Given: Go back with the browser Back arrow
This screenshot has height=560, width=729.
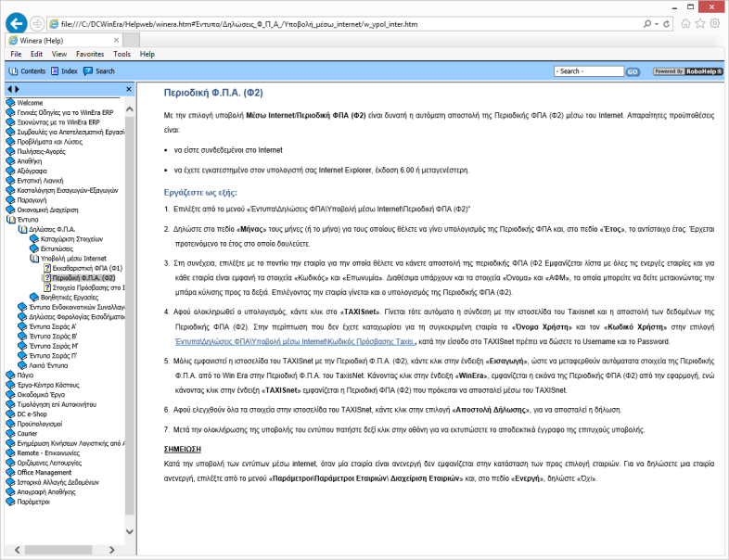Looking at the screenshot, I should click(17, 23).
